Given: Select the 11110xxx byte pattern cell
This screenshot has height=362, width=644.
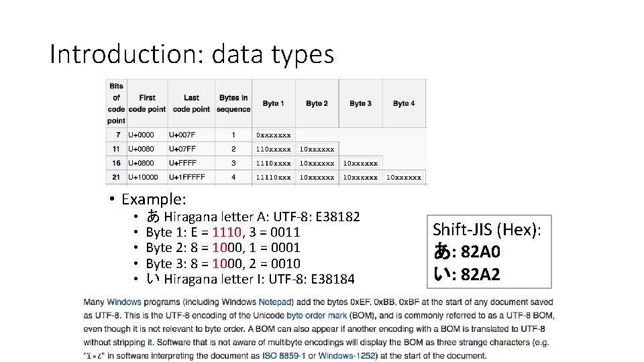Looking at the screenshot, I should coord(274,177).
